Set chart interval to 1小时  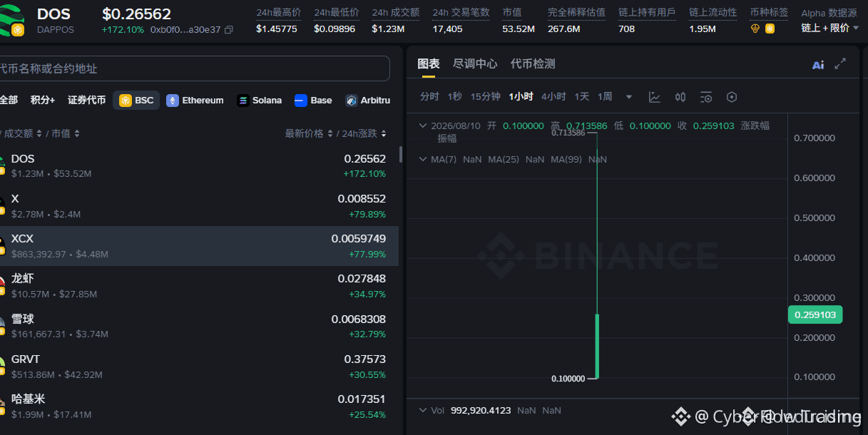(521, 97)
